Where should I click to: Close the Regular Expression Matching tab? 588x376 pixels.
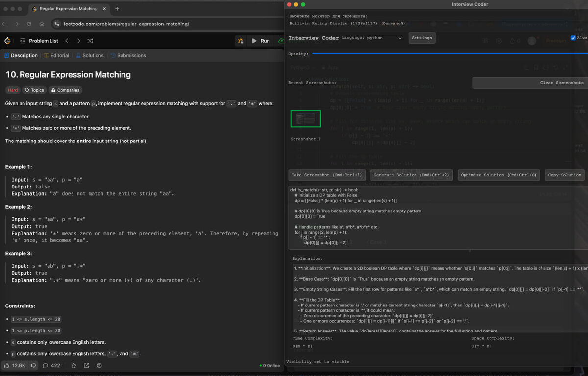click(x=105, y=9)
